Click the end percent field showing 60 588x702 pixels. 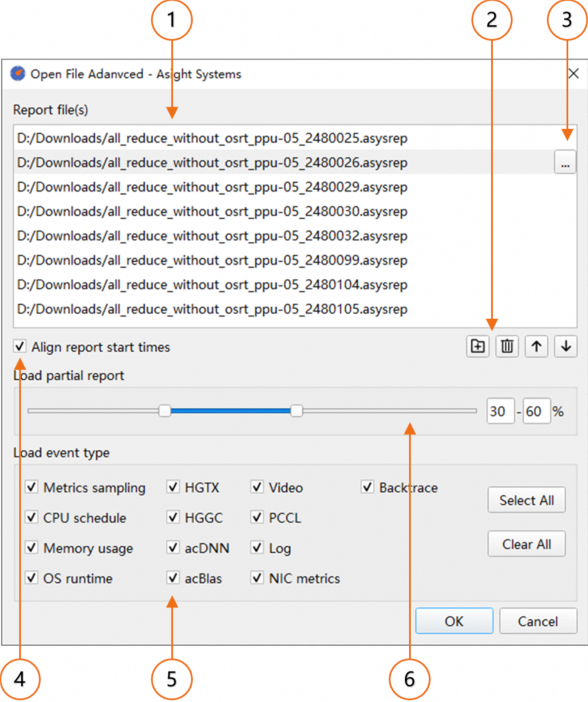tap(537, 411)
